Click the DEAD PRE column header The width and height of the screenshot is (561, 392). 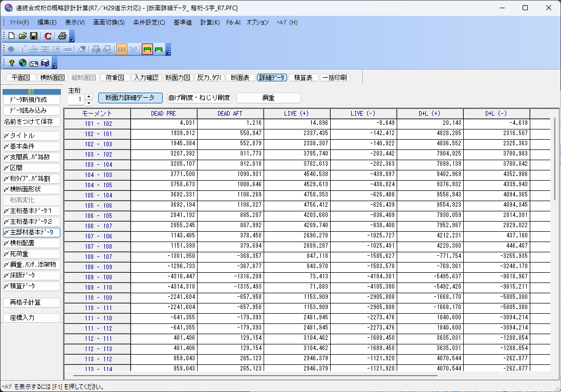click(163, 114)
